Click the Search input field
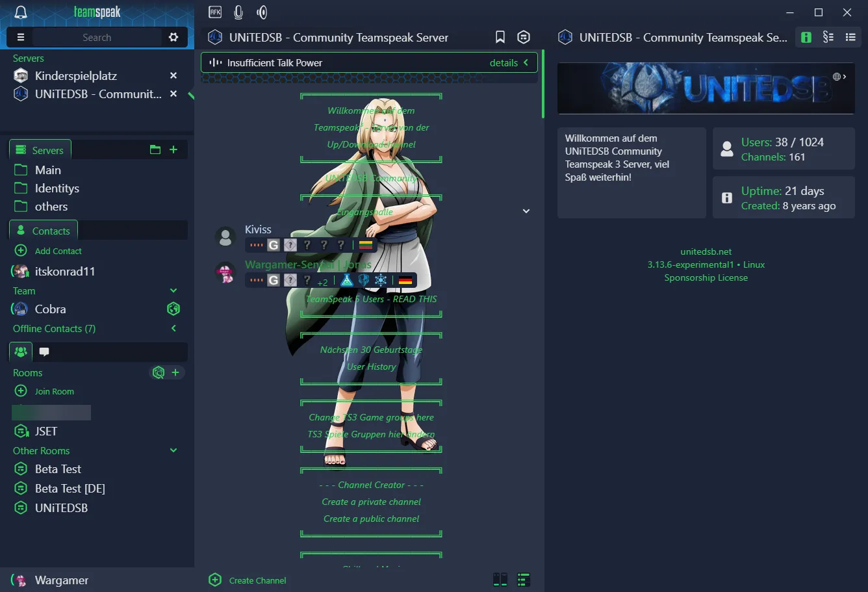 (x=97, y=37)
